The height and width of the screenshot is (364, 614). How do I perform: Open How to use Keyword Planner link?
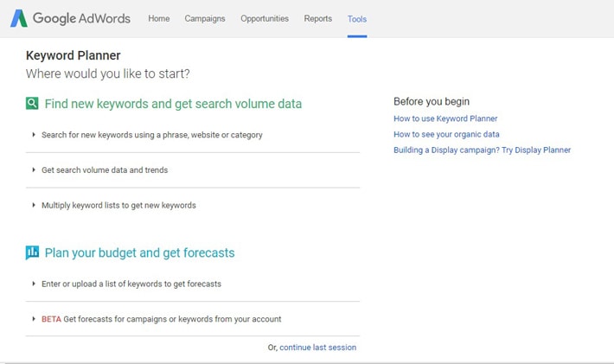pyautogui.click(x=445, y=118)
